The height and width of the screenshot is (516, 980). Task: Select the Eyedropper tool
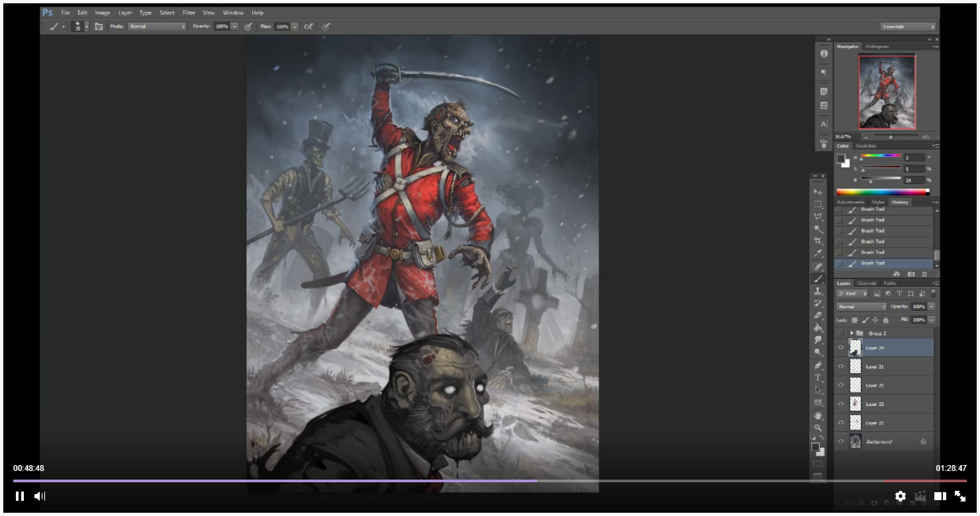click(x=818, y=253)
